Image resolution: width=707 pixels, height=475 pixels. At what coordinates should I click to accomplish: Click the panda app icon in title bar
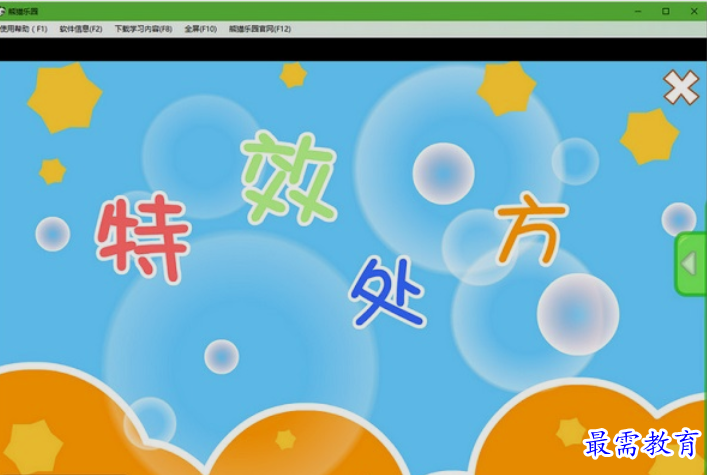(2, 11)
